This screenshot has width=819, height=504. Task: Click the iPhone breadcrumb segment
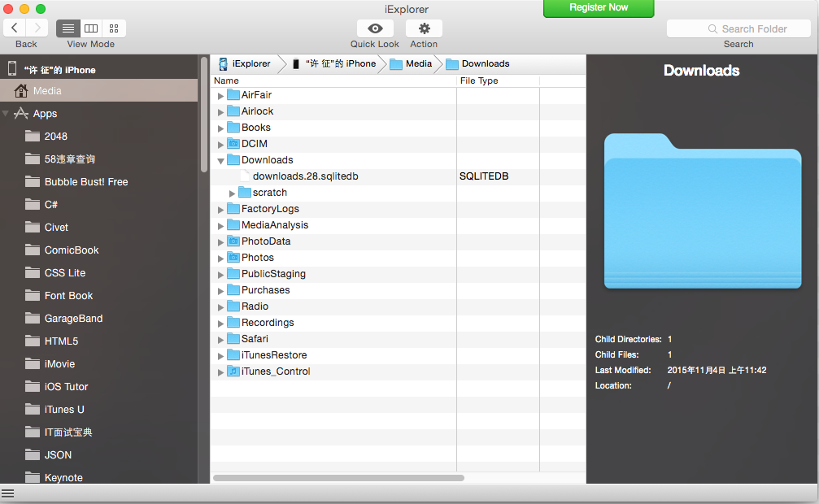click(334, 63)
